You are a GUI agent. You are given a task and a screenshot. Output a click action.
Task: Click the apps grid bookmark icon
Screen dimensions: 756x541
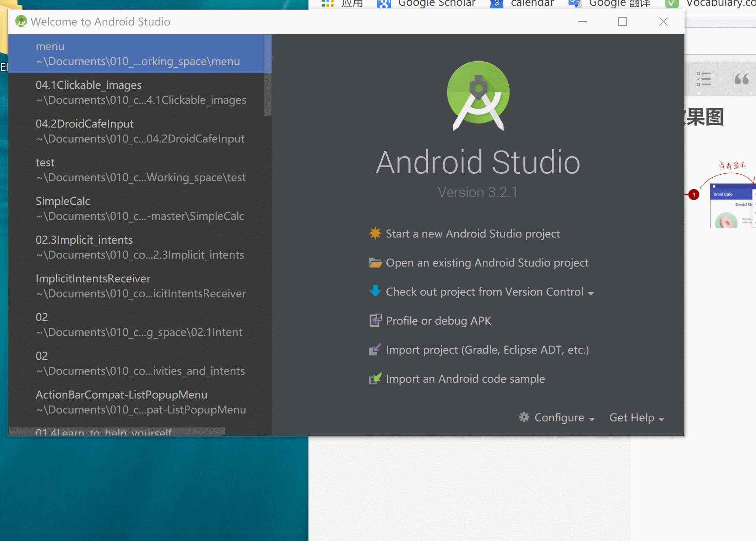click(327, 4)
